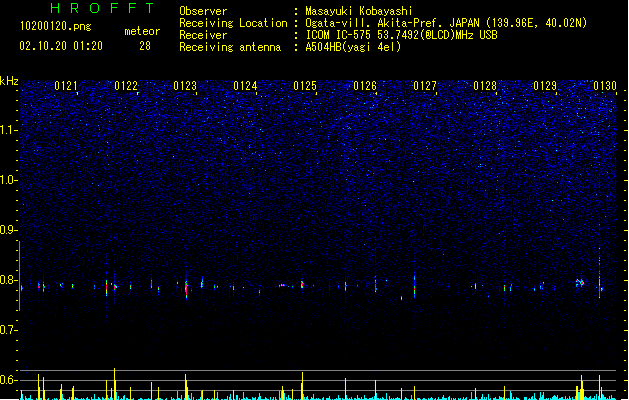The image size is (629, 400).
Task: Click time marker 0122
Action: coord(126,86)
